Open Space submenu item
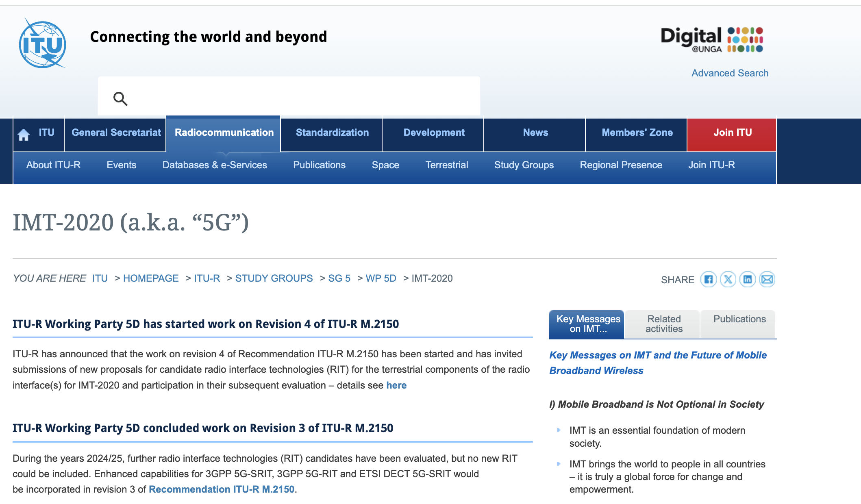Image resolution: width=861 pixels, height=504 pixels. click(385, 165)
